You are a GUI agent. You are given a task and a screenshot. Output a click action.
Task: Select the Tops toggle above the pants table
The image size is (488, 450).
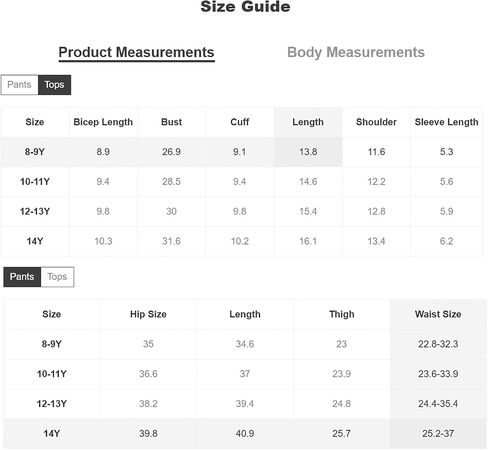(x=57, y=277)
